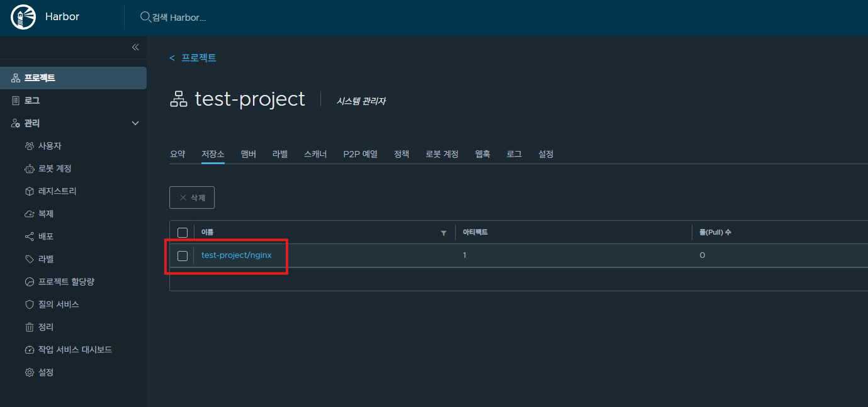Open the 이름 column filter
Viewport: 868px width, 407px height.
click(x=443, y=233)
